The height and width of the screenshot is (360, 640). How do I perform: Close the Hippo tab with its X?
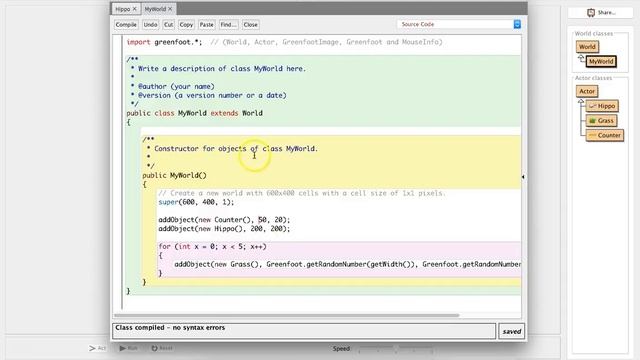[x=134, y=9]
